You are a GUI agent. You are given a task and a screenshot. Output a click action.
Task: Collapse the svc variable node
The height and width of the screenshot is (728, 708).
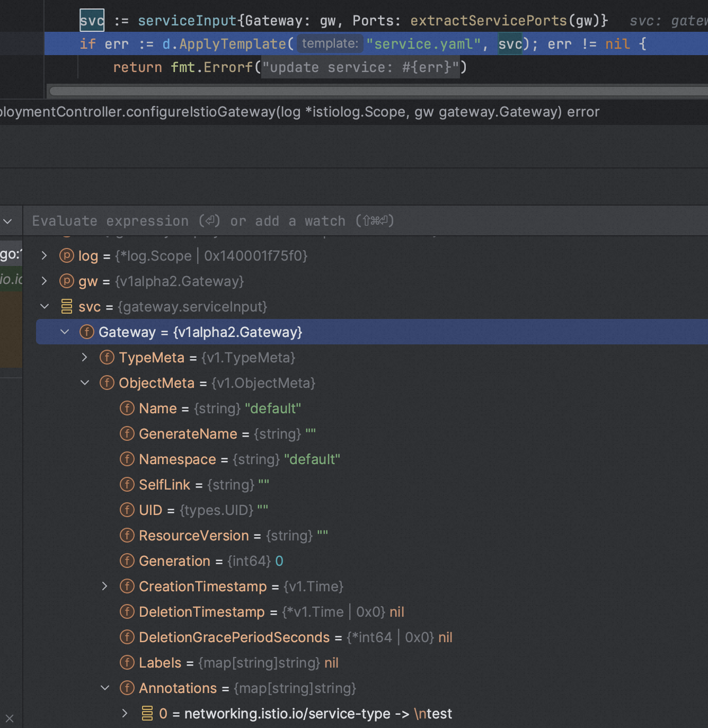point(45,307)
